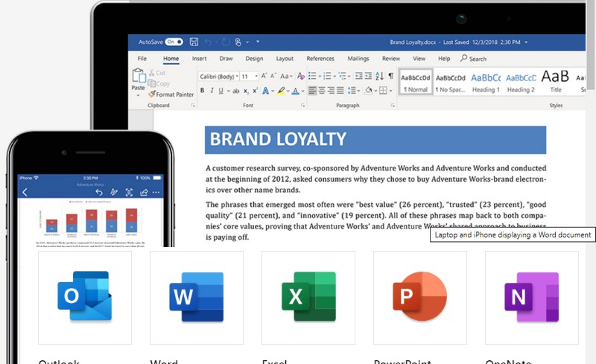
Task: Toggle Align Left in Paragraph group
Action: [312, 90]
